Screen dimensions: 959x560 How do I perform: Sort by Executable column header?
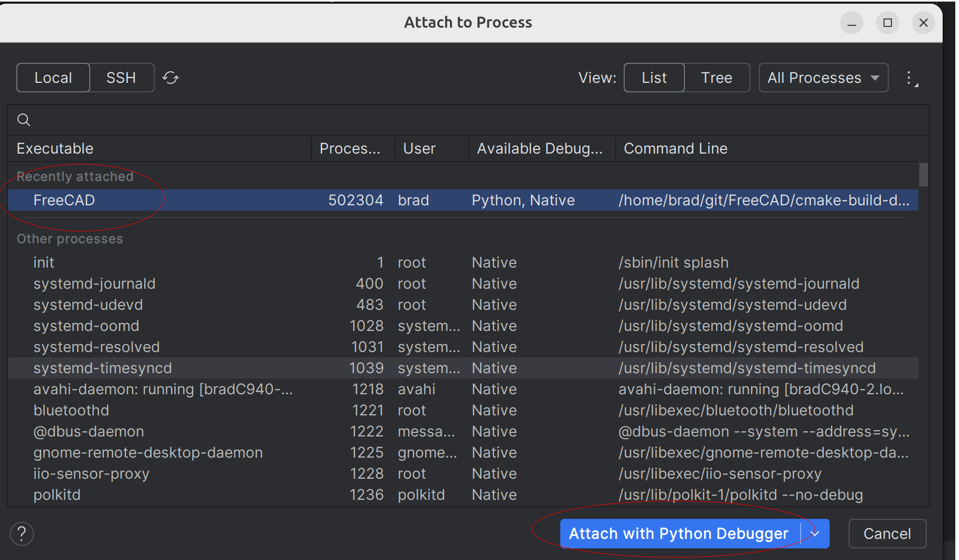55,148
